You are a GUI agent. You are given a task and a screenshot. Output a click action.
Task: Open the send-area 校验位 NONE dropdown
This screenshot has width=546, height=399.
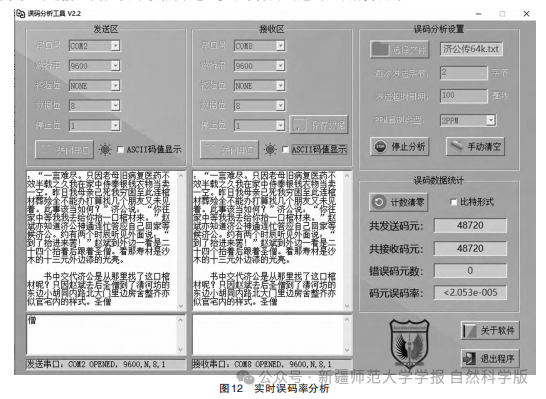point(115,85)
